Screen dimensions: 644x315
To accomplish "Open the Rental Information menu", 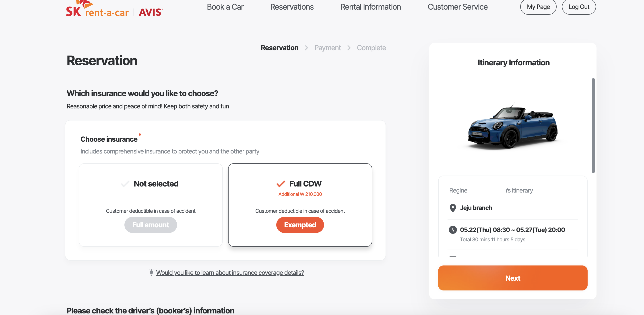I will 370,7.
